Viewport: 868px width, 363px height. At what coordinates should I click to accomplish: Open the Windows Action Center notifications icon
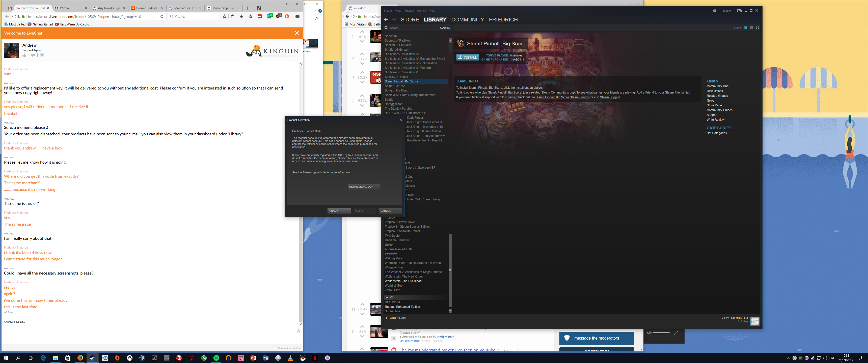tap(860, 358)
